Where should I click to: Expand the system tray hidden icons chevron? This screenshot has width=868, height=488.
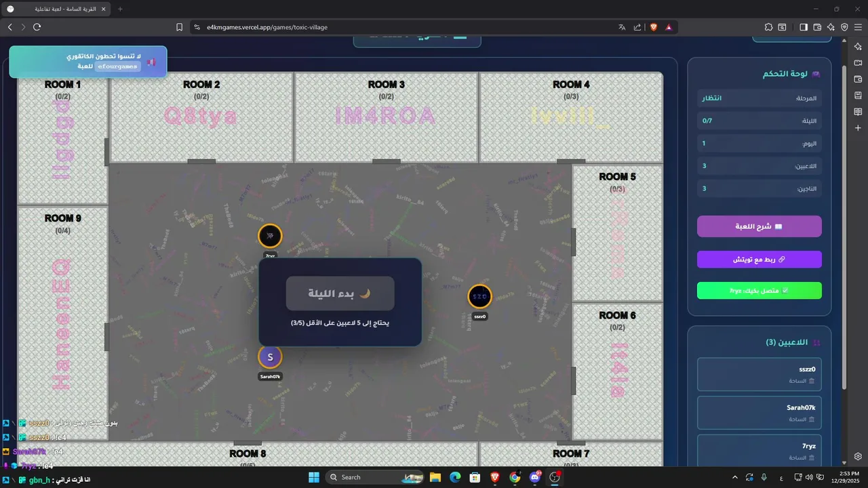734,477
